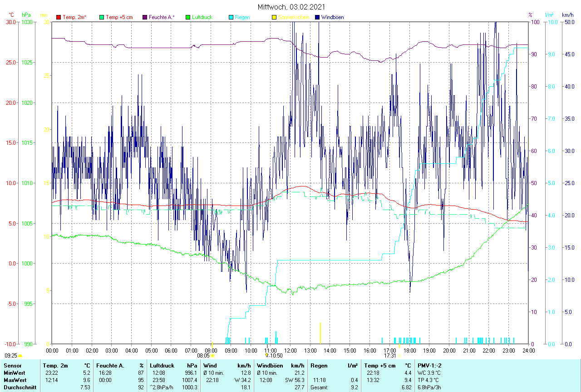The height and width of the screenshot is (392, 581).
Task: Click the km/h axis unit label at top right
Action: [567, 15]
